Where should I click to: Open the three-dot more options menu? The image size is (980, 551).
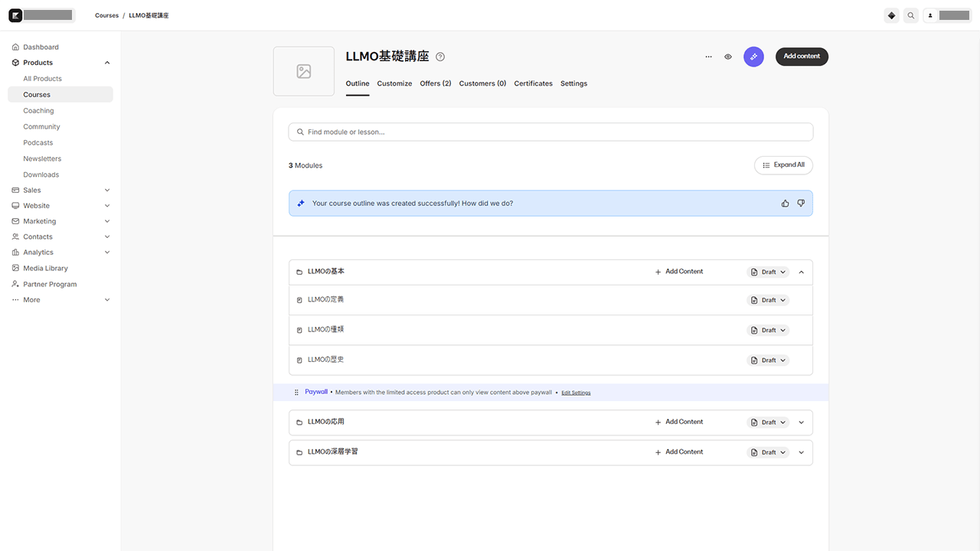pos(708,57)
